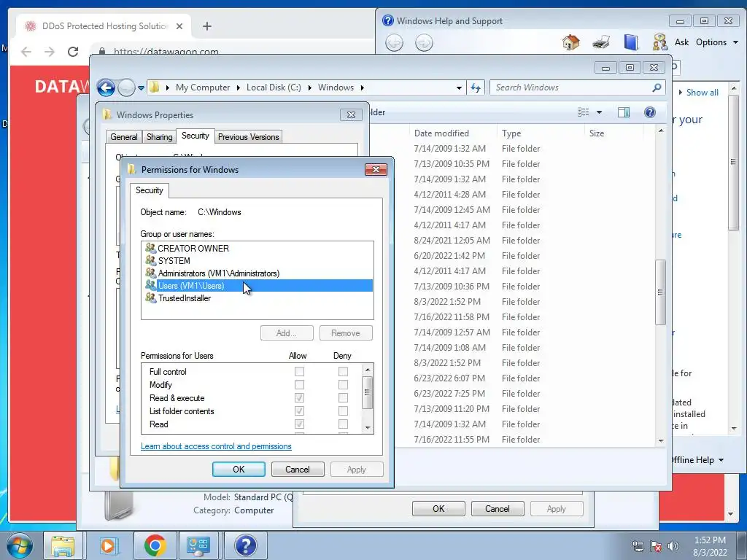Sort by Date modified column
This screenshot has width=747, height=560.
pos(441,133)
